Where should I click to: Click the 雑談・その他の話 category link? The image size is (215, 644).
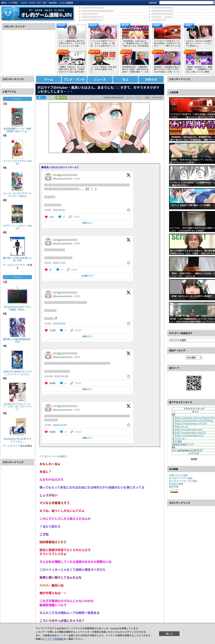coord(154,97)
